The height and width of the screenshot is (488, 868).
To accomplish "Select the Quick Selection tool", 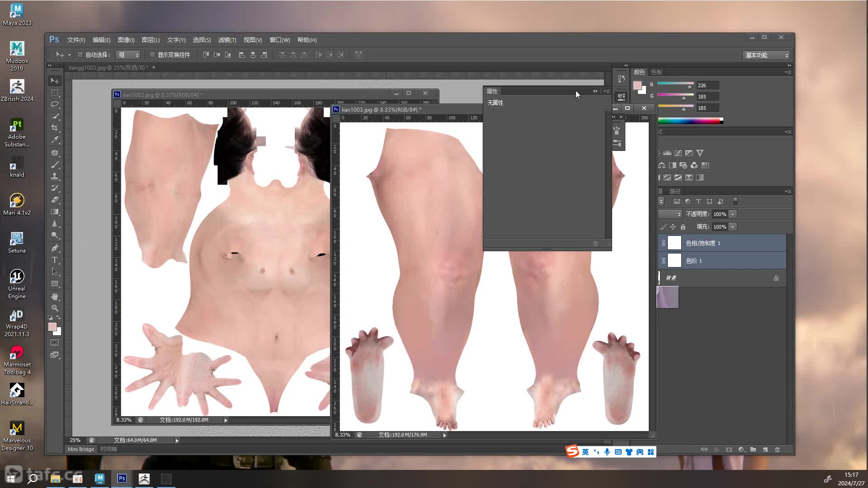I will point(55,116).
